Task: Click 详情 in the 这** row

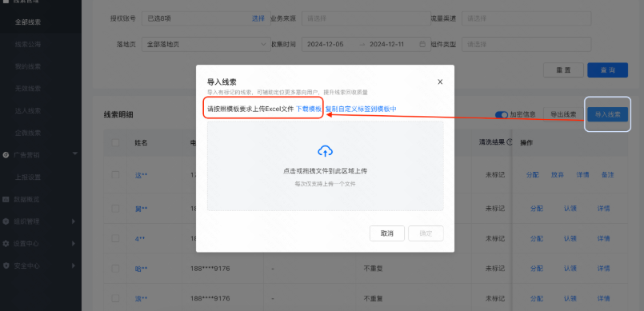Action: coord(582,175)
